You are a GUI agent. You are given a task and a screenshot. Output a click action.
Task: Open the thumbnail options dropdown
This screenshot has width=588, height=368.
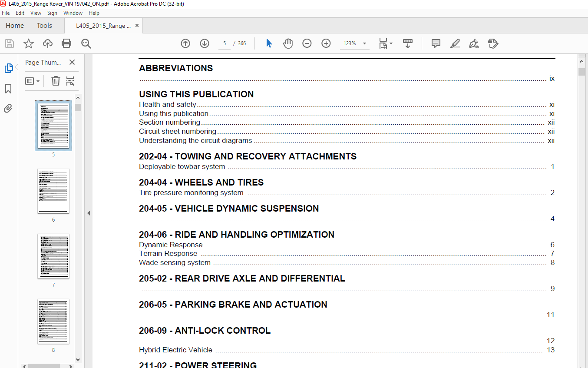point(33,81)
